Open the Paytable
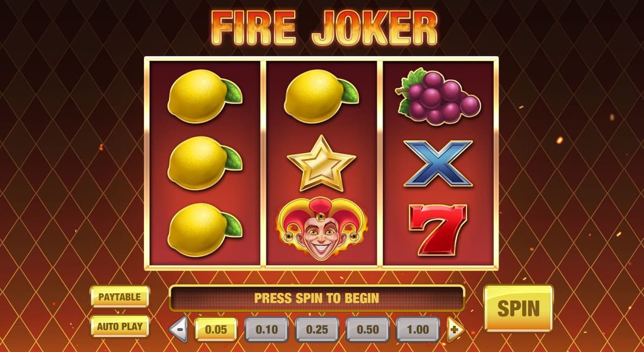The height and width of the screenshot is (352, 644). (x=120, y=297)
